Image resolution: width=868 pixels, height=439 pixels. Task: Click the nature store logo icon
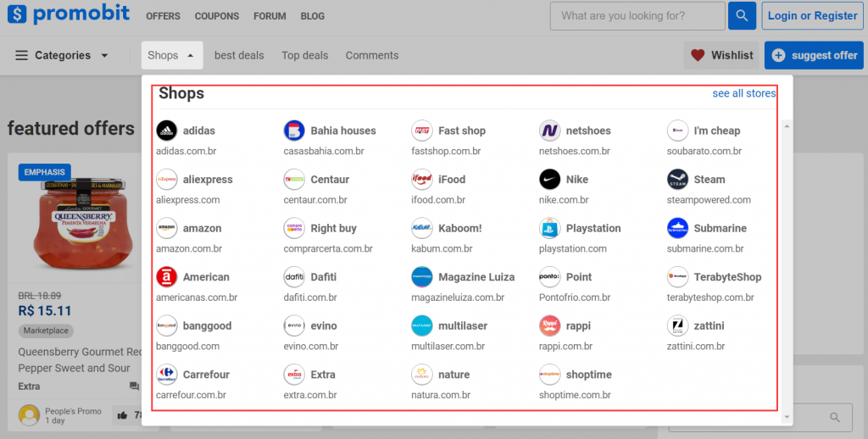422,375
